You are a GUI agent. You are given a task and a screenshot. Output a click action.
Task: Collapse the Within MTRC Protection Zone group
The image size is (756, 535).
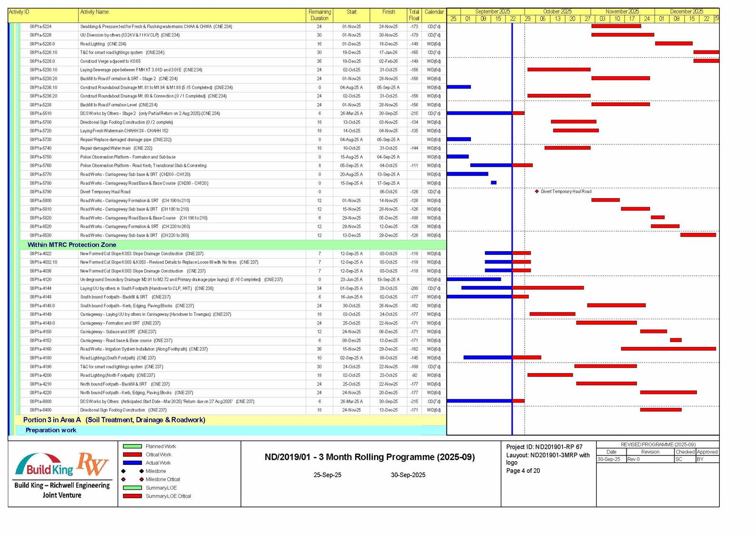pos(71,245)
